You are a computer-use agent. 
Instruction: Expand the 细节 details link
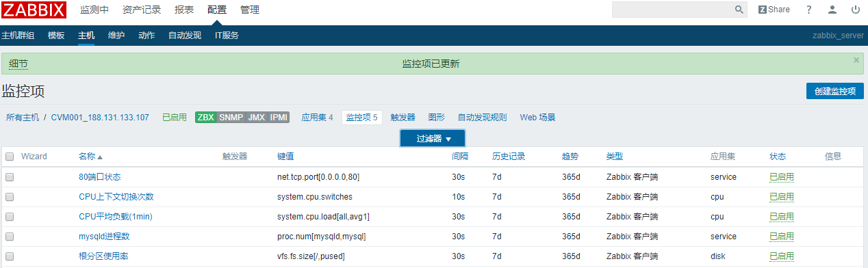(18, 64)
